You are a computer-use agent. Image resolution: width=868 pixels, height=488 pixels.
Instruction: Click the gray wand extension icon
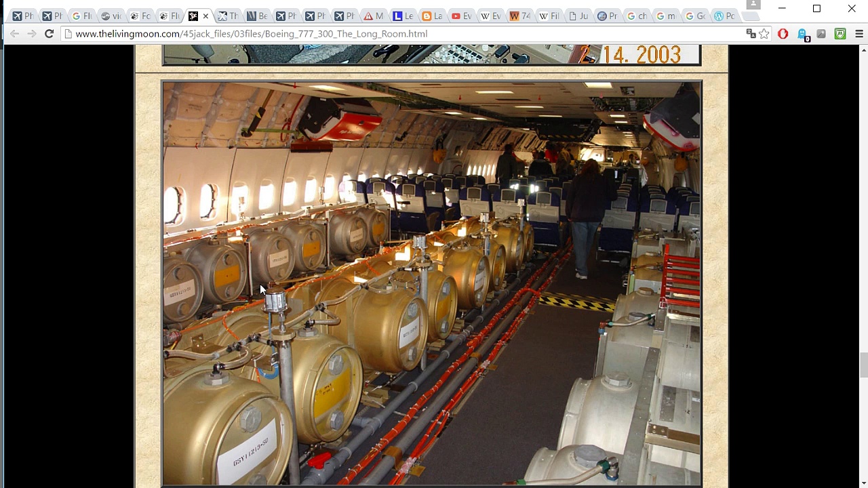[821, 34]
